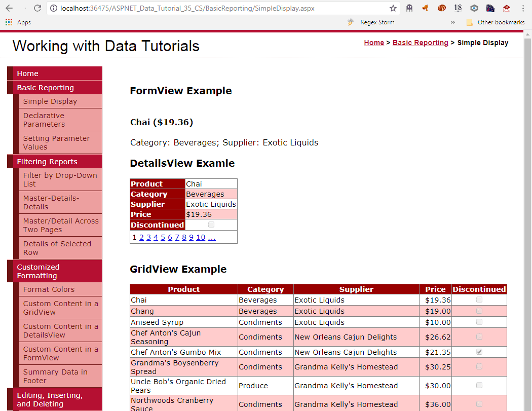Open the Chrome three-dot menu
532x411 pixels.
point(524,8)
